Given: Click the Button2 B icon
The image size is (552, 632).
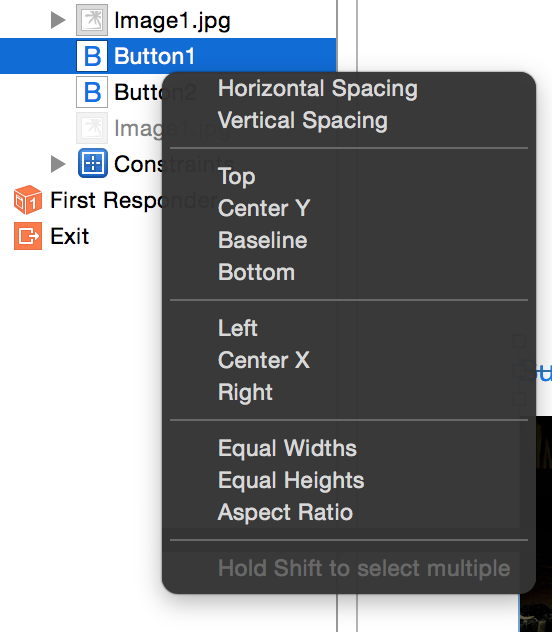Looking at the screenshot, I should [92, 92].
